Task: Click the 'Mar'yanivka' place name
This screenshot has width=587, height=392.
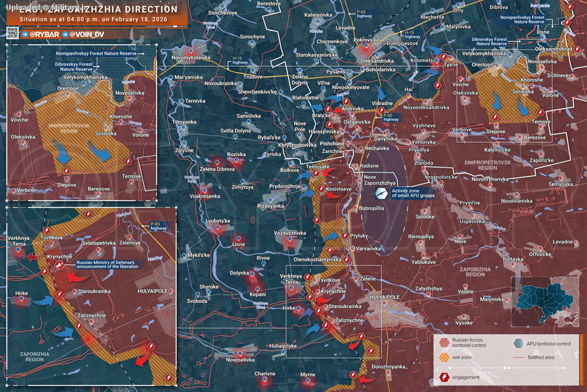Action: (x=188, y=77)
